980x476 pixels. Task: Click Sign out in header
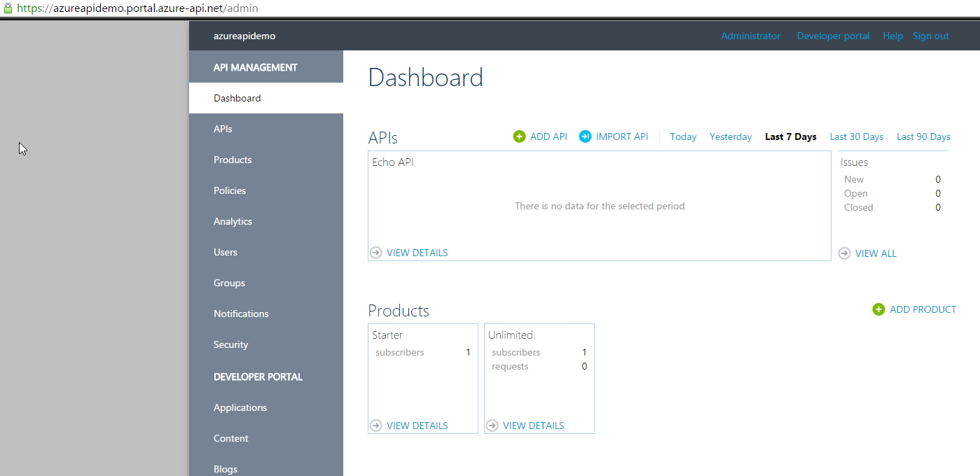click(x=930, y=36)
